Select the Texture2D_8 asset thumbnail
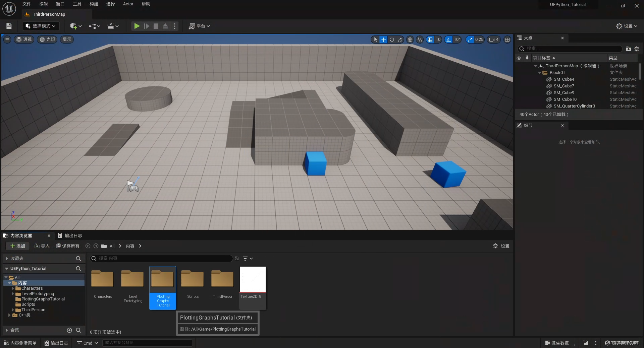This screenshot has width=644, height=348. [x=253, y=280]
